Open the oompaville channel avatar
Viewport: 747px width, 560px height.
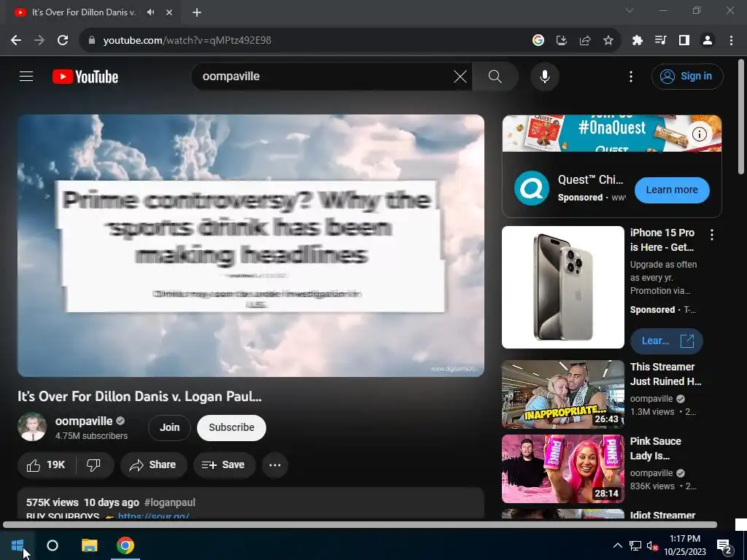coord(32,427)
